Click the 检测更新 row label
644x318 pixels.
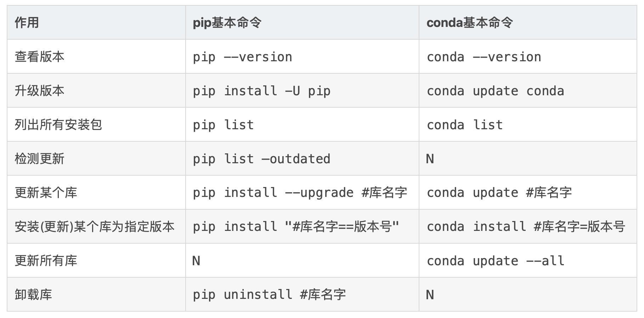39,159
